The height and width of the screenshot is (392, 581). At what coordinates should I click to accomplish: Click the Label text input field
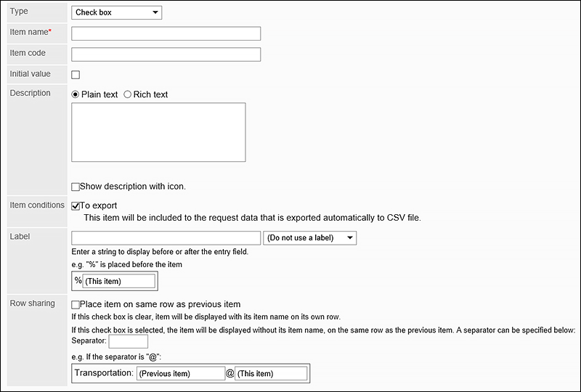pyautogui.click(x=166, y=238)
